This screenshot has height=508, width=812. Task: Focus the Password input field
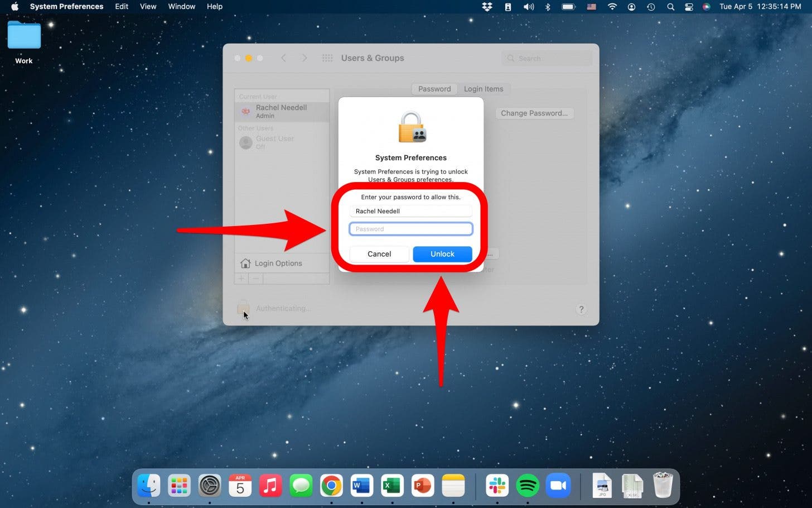411,229
